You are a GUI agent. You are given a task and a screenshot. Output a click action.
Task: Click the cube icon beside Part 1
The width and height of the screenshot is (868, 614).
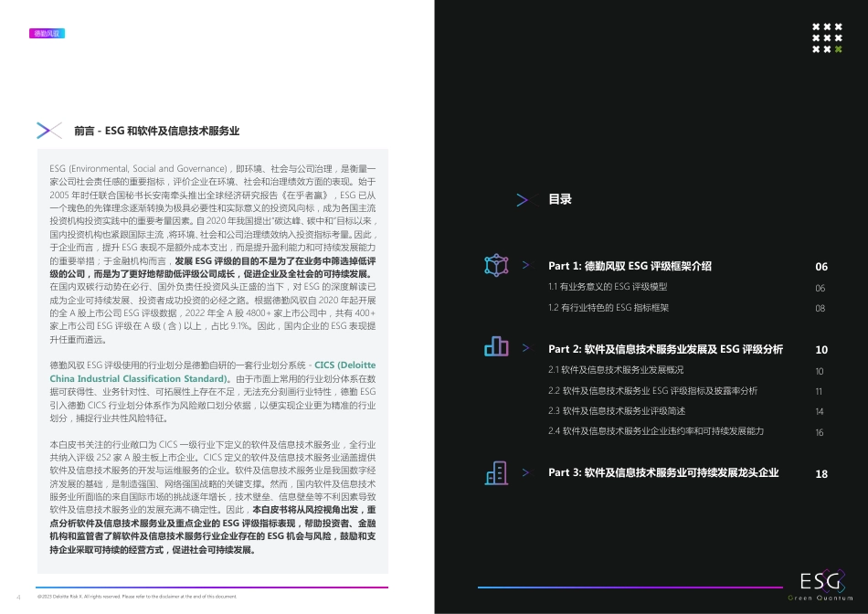coord(496,265)
